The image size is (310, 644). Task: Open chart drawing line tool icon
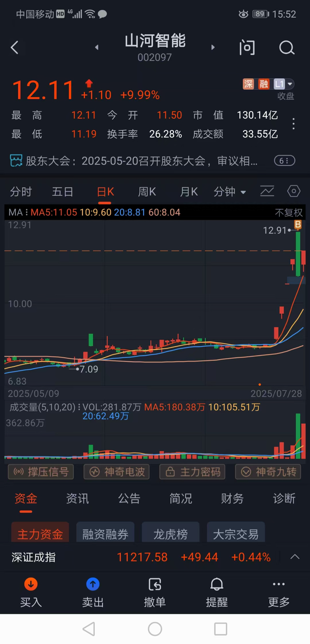point(267,191)
